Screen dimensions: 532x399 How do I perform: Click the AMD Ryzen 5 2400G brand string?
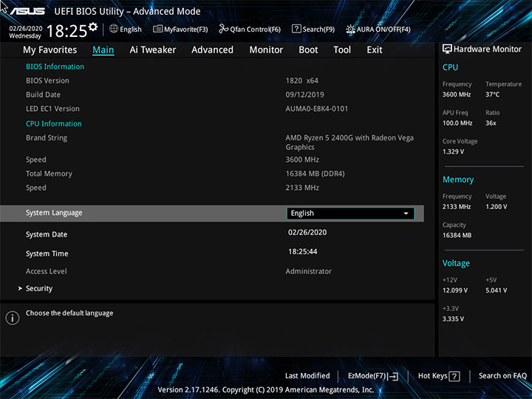[x=349, y=143]
